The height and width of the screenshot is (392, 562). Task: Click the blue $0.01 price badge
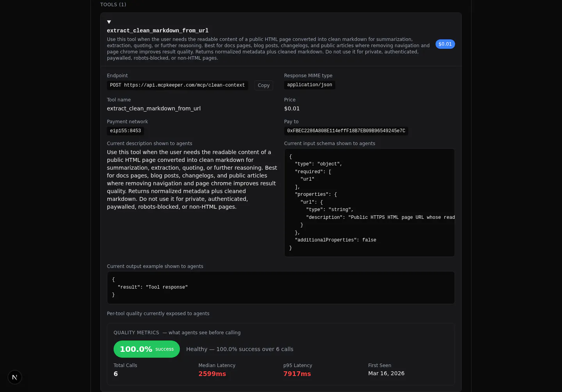click(x=445, y=44)
